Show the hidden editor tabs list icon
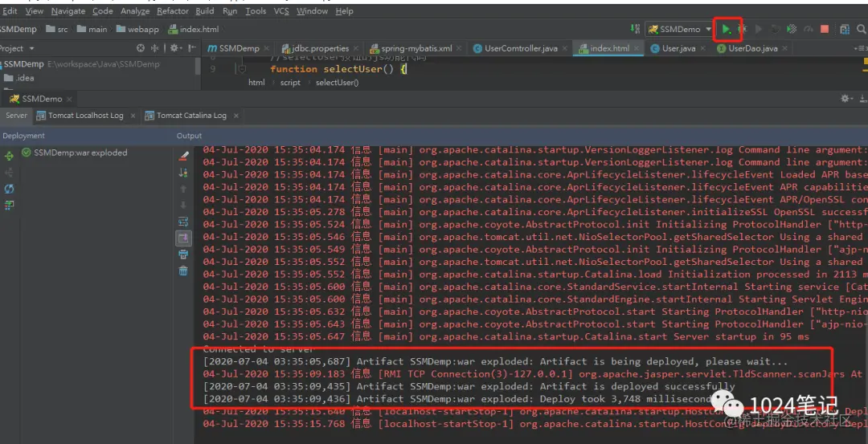This screenshot has height=444, width=868. 862,49
